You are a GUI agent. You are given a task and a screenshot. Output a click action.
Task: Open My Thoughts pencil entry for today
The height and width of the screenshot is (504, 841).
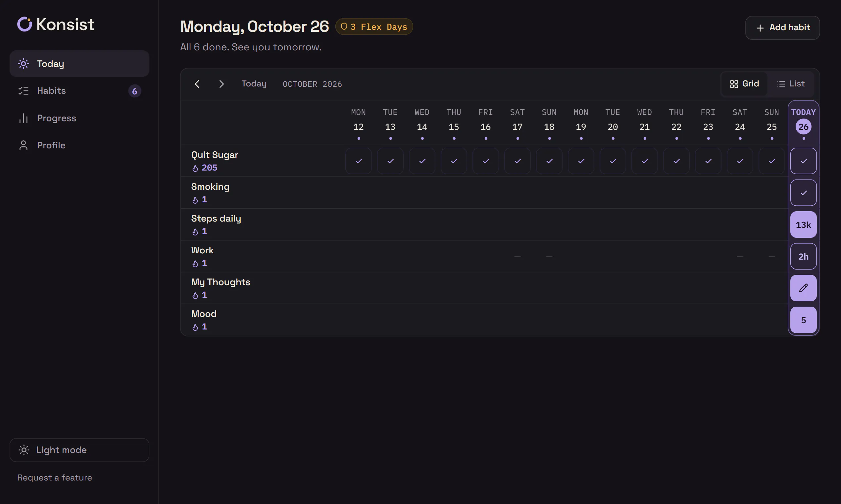click(x=803, y=288)
